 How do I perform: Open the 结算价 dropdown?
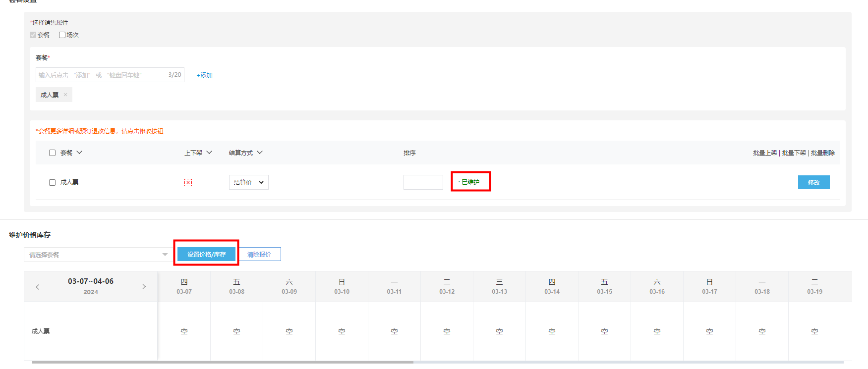248,182
